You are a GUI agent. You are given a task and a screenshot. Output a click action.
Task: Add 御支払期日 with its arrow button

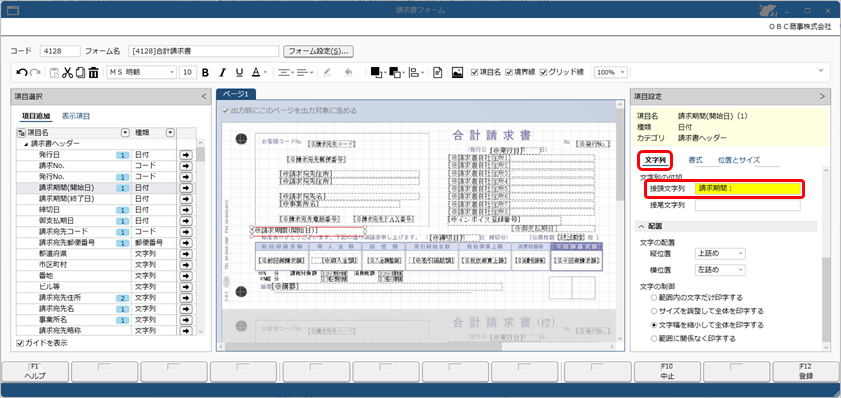pos(186,220)
